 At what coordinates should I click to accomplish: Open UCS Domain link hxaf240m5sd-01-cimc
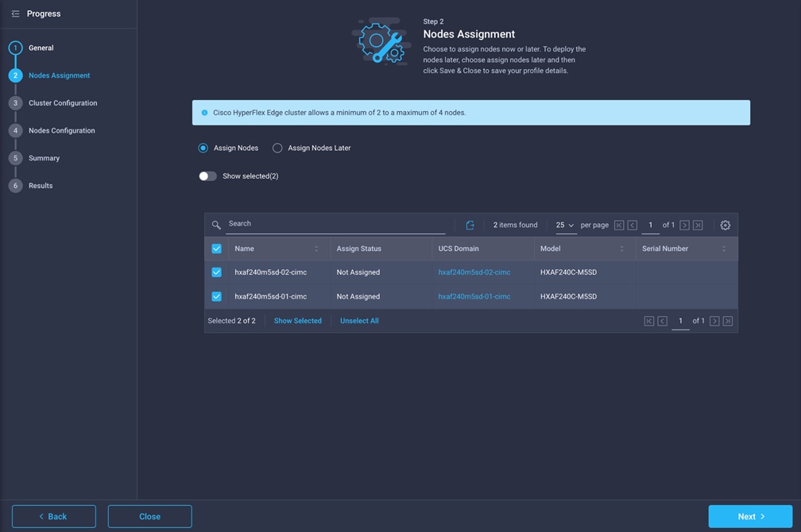[474, 297]
